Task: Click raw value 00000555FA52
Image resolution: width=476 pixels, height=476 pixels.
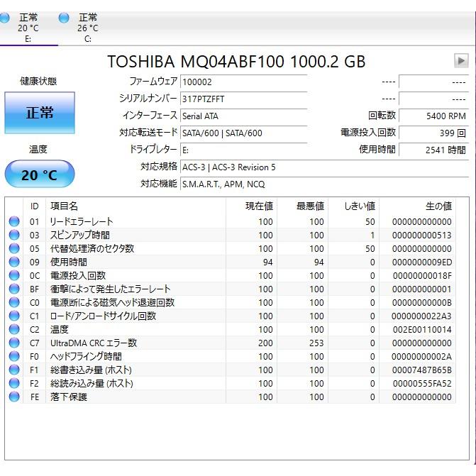Action: (x=422, y=383)
